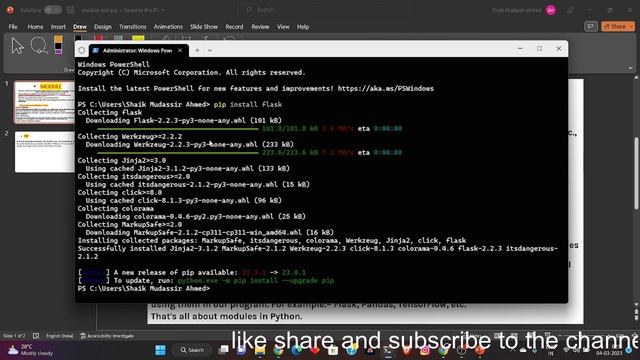
Task: Click the date 04-03-2023 in system tray
Action: 609,353
